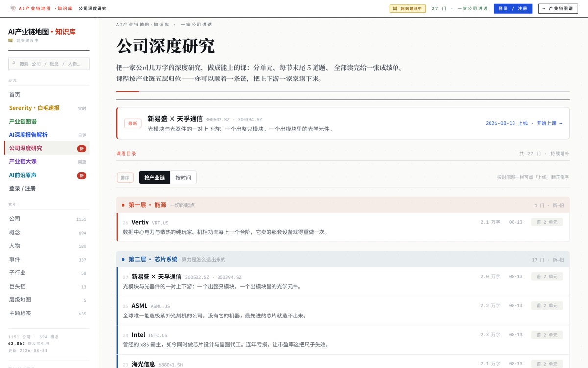Open the 子行业 index entry
Image resolution: width=588 pixels, height=368 pixels.
coord(47,273)
